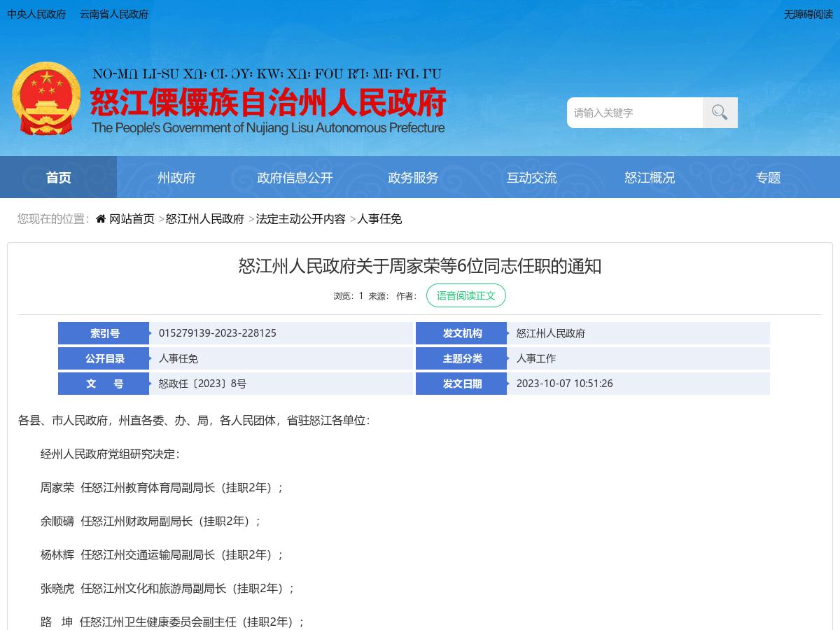Open the 中央人民政府 link
The height and width of the screenshot is (630, 840).
(x=36, y=14)
